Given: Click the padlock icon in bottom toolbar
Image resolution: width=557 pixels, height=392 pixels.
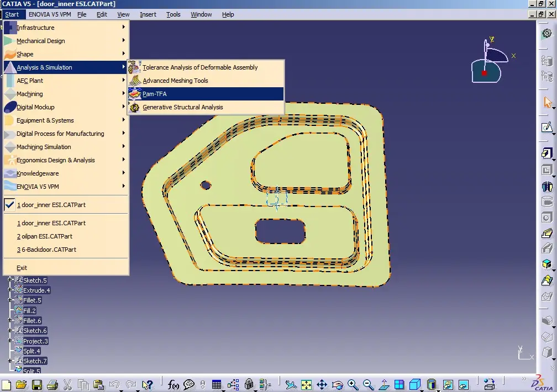Looking at the screenshot, I should 249,384.
